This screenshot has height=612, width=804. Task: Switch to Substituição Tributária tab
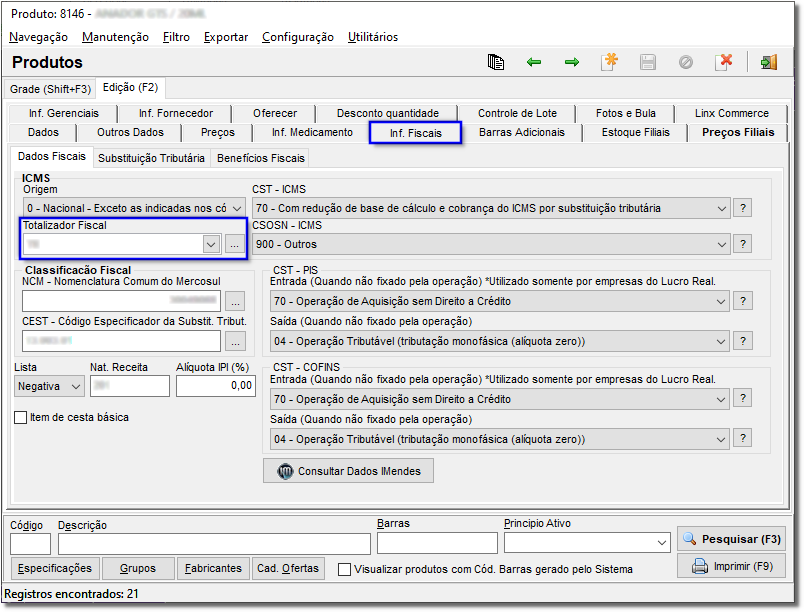point(151,158)
